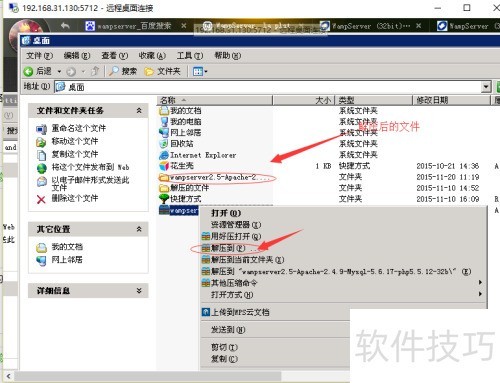500x383 pixels.
Task: Open the 收藏(A) menu
Action: click(x=152, y=56)
